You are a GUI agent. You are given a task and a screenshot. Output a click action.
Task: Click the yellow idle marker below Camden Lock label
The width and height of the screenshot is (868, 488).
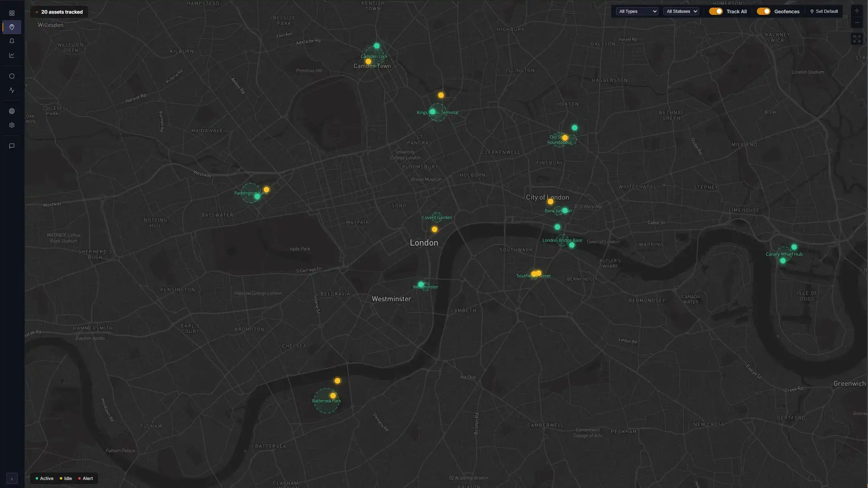pyautogui.click(x=368, y=61)
